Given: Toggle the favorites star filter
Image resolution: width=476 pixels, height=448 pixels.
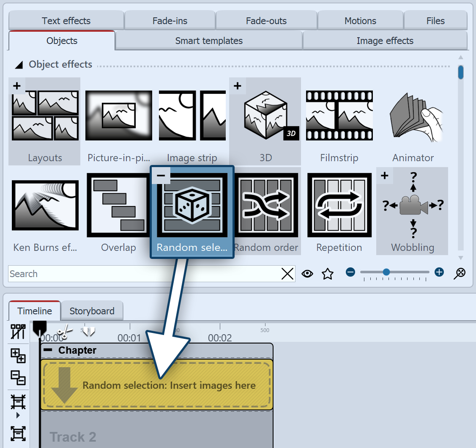Looking at the screenshot, I should [328, 274].
